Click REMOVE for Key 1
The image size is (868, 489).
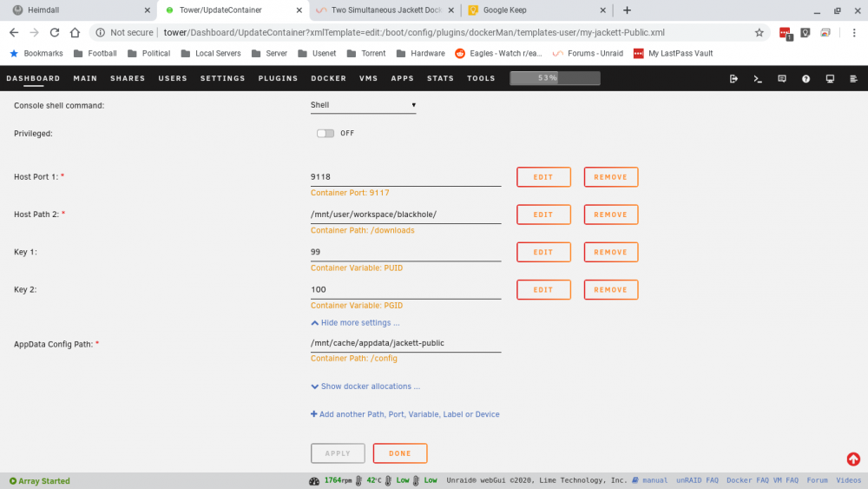click(x=610, y=252)
